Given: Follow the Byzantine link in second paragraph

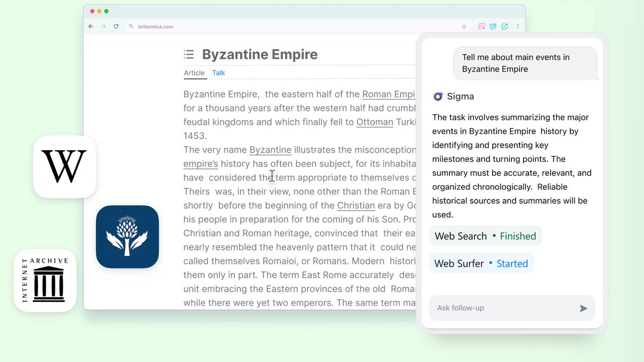Looking at the screenshot, I should coord(270,150).
